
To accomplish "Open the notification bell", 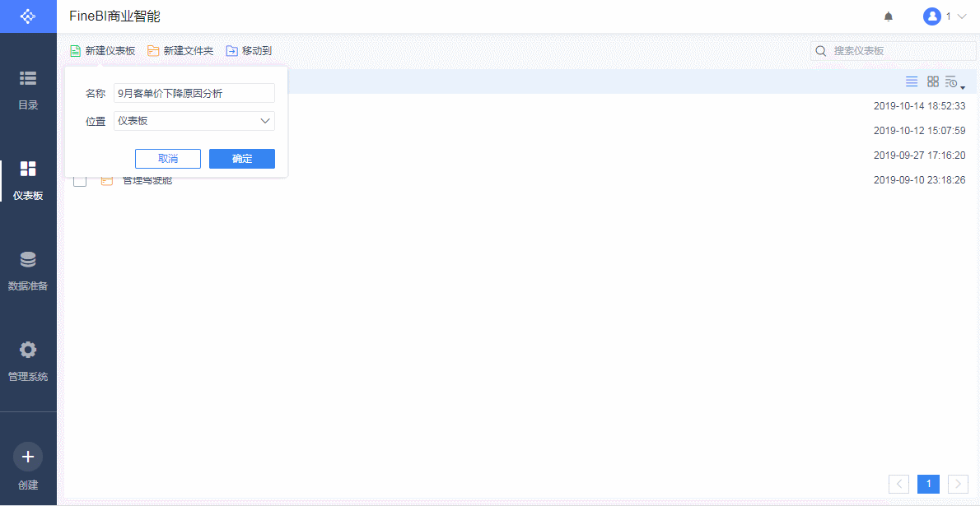I will pos(889,16).
